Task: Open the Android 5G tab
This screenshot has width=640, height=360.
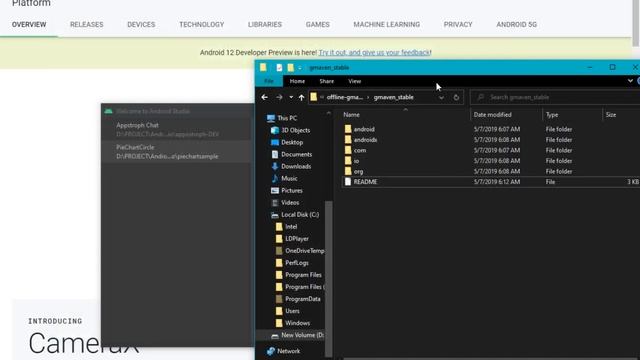Action: (x=516, y=24)
